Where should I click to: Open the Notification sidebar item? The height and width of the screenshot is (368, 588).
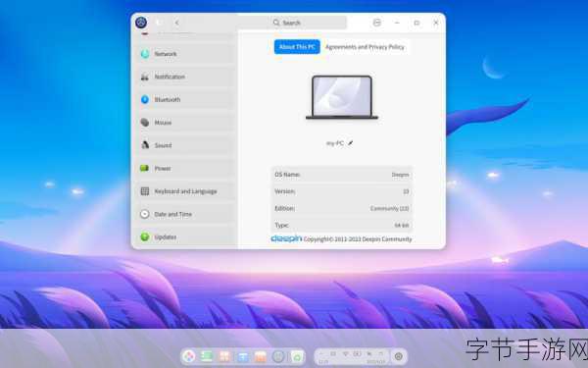coord(186,77)
